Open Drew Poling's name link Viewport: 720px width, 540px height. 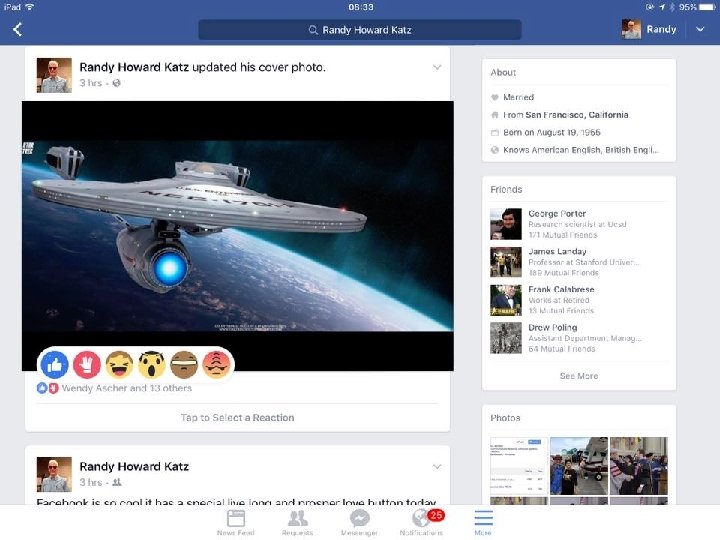(x=552, y=327)
